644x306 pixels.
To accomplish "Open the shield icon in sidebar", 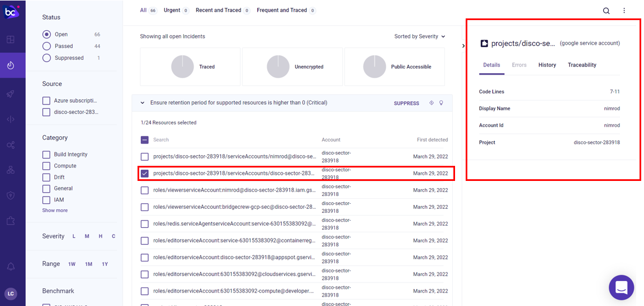I will pos(11,195).
